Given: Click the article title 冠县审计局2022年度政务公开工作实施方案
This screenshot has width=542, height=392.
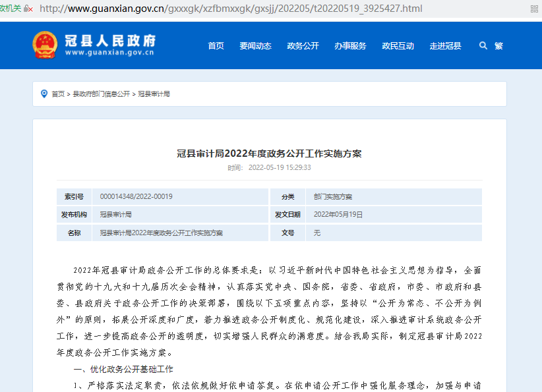Looking at the screenshot, I should 269,154.
